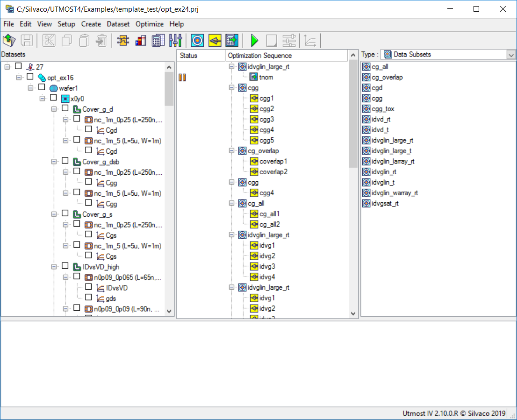Image resolution: width=517 pixels, height=420 pixels.
Task: Open the File menu
Action: [8, 24]
